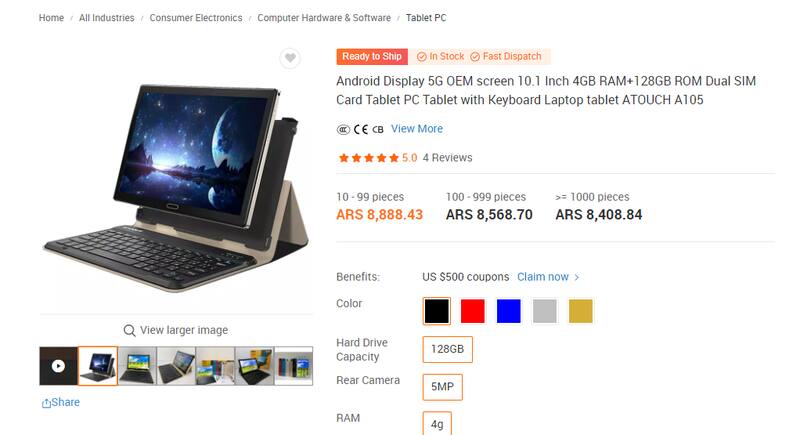Click the Ready to Ship badge
The width and height of the screenshot is (800, 435).
coord(372,57)
